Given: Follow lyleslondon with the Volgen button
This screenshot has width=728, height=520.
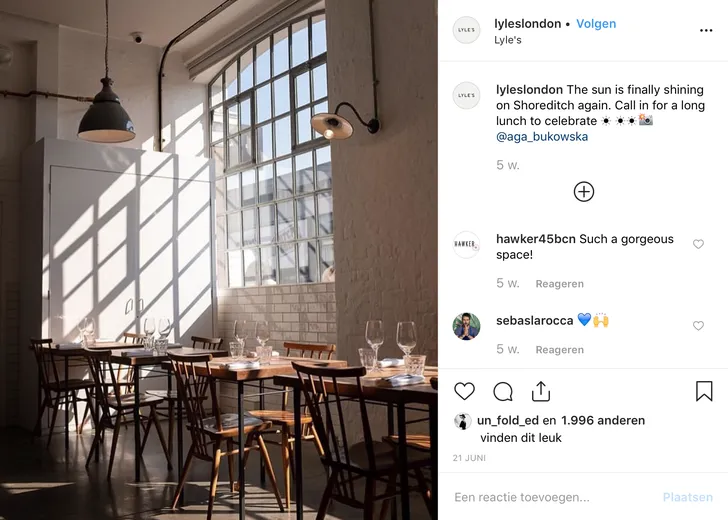Looking at the screenshot, I should point(596,24).
